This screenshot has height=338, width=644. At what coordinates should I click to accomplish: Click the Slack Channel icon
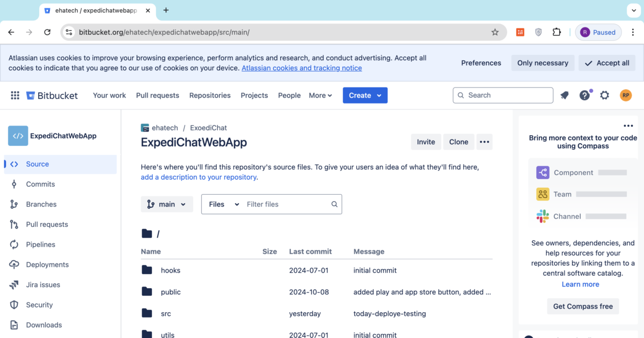[x=543, y=216]
